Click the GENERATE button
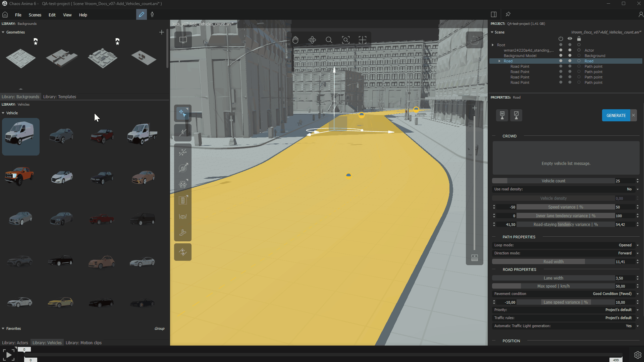The width and height of the screenshot is (644, 362). click(x=616, y=115)
